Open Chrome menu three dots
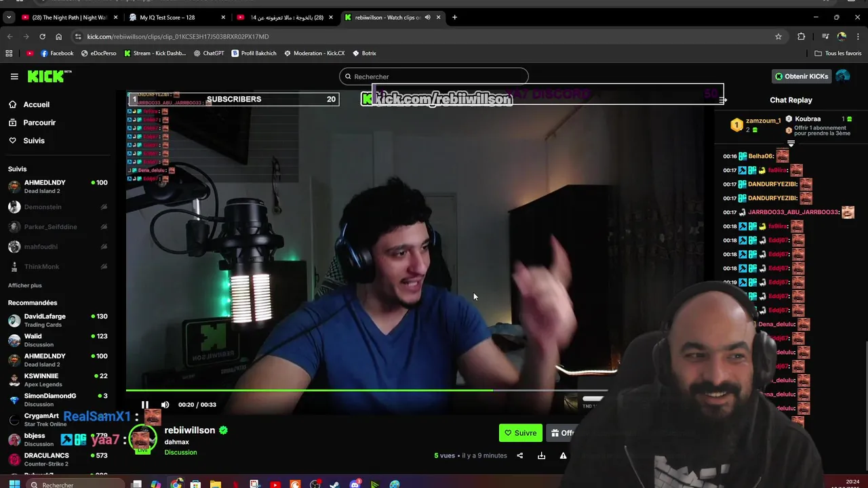This screenshot has width=868, height=488. (858, 37)
